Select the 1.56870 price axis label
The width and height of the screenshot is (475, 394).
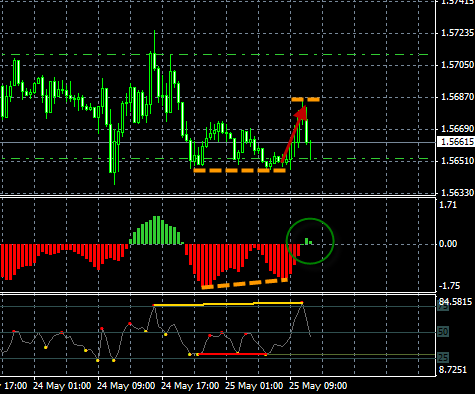(457, 97)
